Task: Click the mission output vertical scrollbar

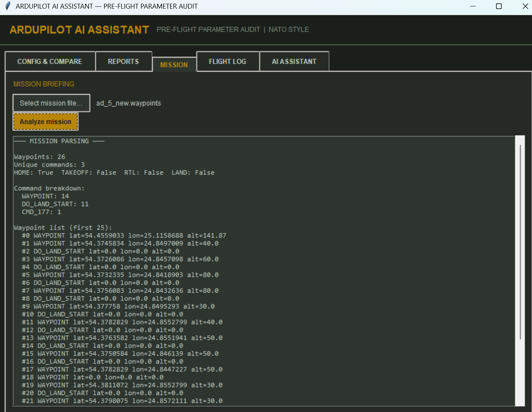Action: click(x=520, y=271)
